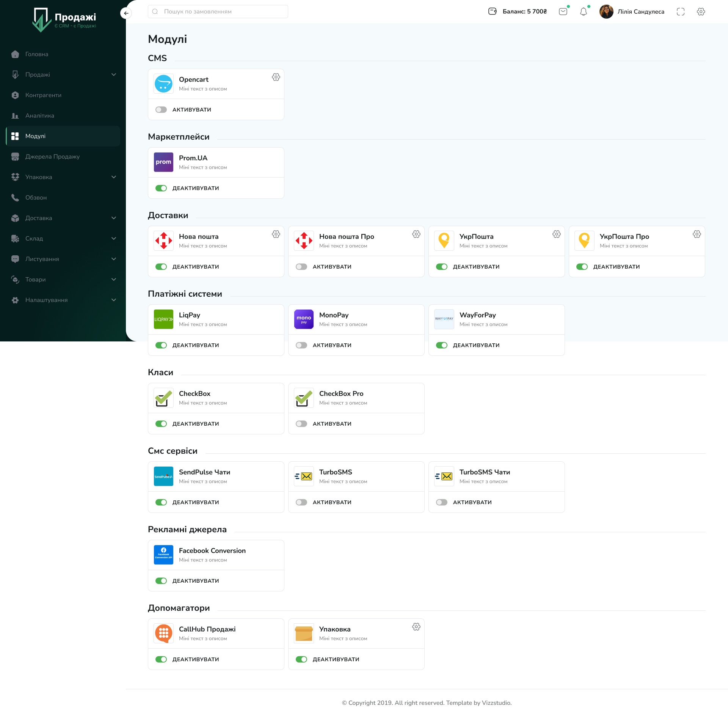Deactivate WayForPay toggle
This screenshot has height=717, width=728.
point(442,345)
